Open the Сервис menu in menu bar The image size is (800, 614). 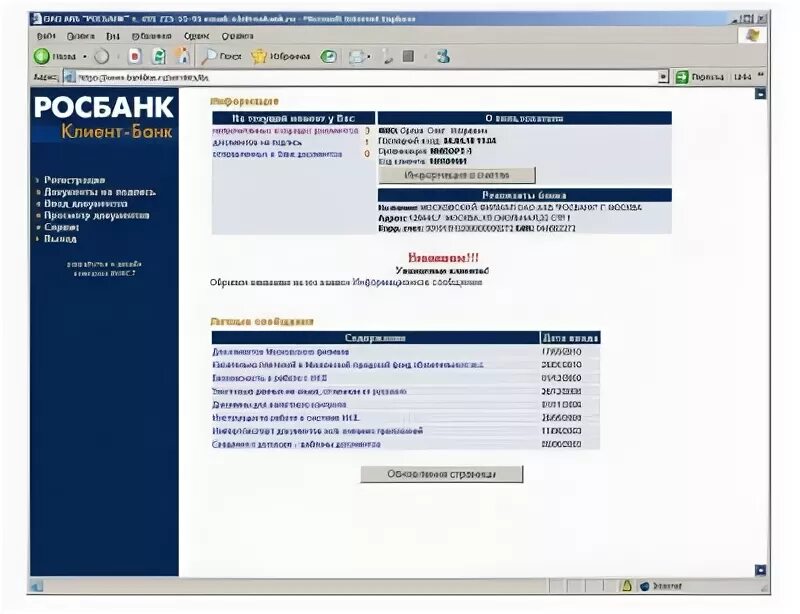point(196,36)
